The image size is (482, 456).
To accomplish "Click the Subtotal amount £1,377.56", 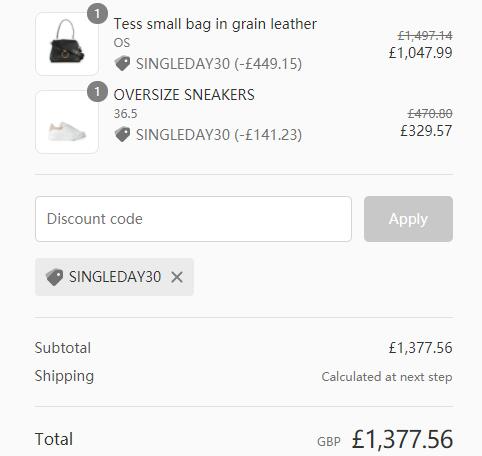I will tap(421, 348).
